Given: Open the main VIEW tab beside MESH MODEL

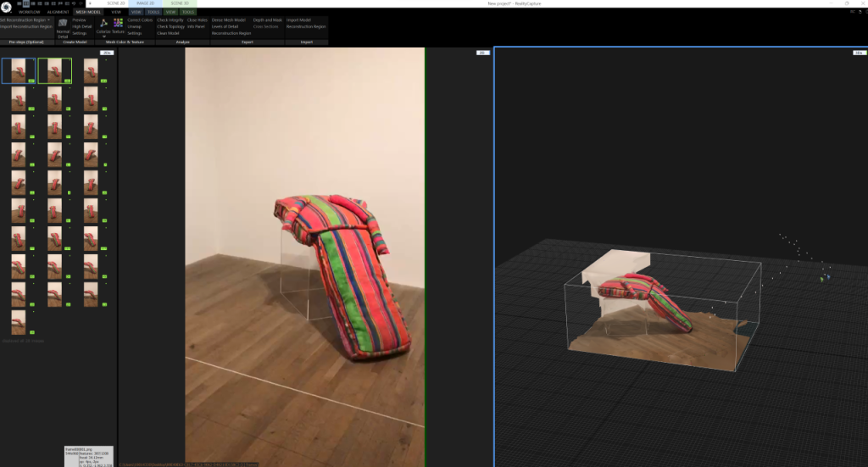Looking at the screenshot, I should point(115,12).
